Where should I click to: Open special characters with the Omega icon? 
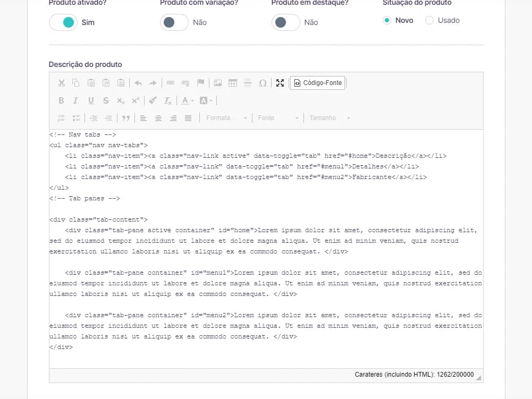click(x=263, y=83)
